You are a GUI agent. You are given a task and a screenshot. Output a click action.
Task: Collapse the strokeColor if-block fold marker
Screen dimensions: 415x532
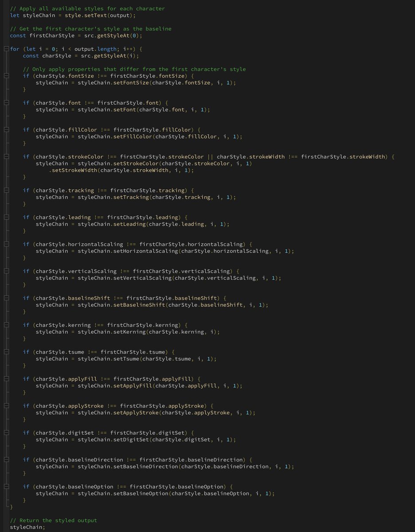tap(6, 156)
